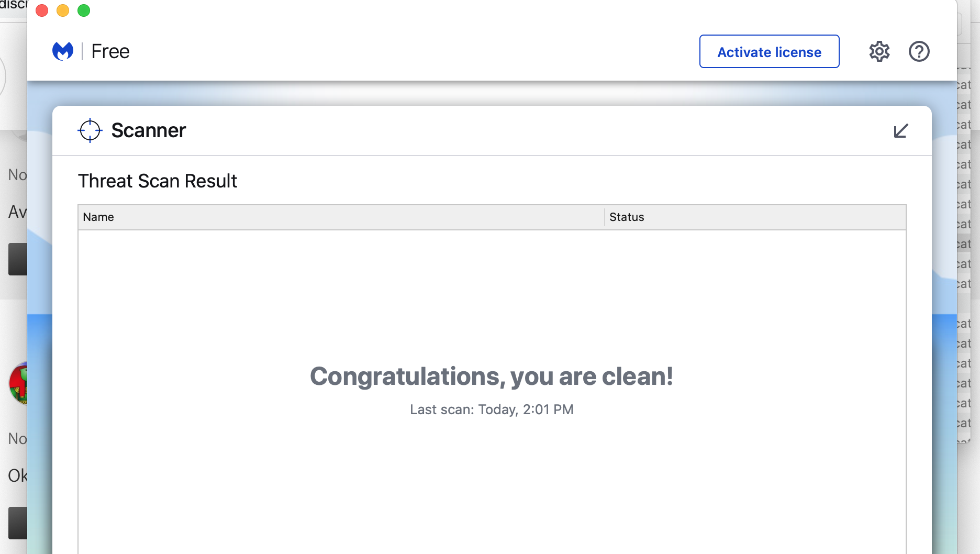Maximize window using green button
Image resolution: width=980 pixels, height=554 pixels.
pyautogui.click(x=84, y=10)
